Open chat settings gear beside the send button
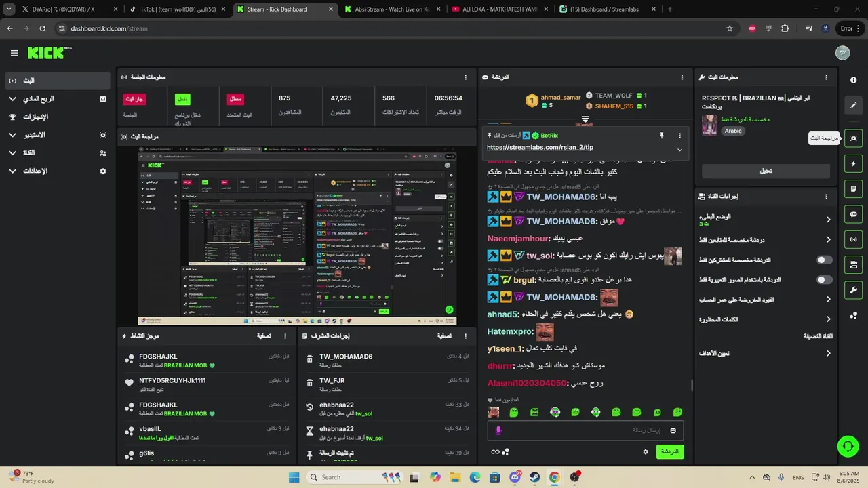This screenshot has height=488, width=868. pos(645,451)
